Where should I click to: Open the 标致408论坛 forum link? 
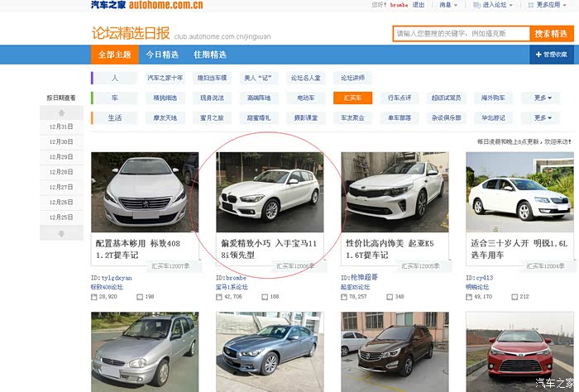pos(107,287)
